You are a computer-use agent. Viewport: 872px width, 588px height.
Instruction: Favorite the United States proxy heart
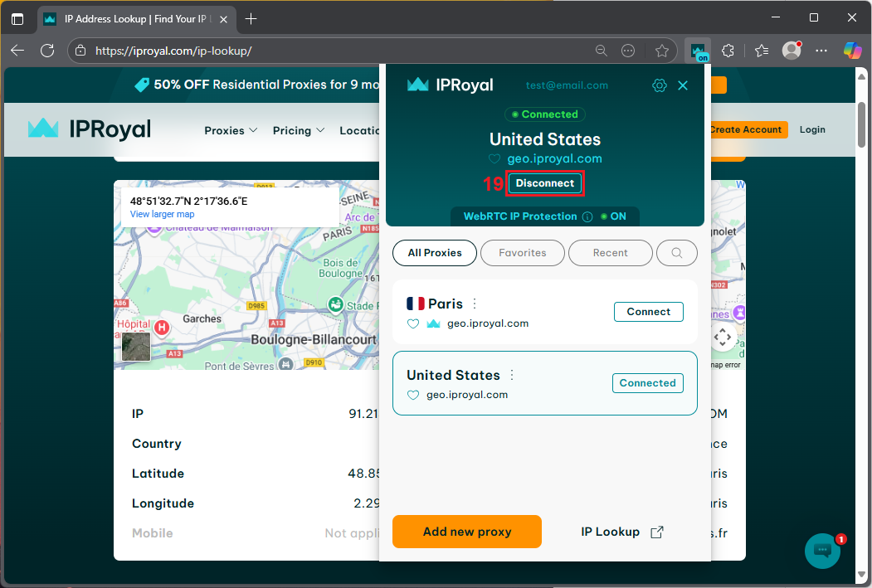click(412, 395)
